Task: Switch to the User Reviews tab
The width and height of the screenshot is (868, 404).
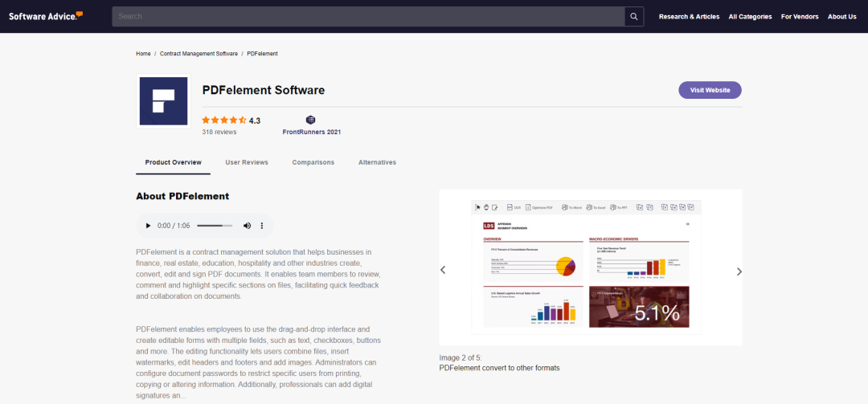Action: [247, 162]
